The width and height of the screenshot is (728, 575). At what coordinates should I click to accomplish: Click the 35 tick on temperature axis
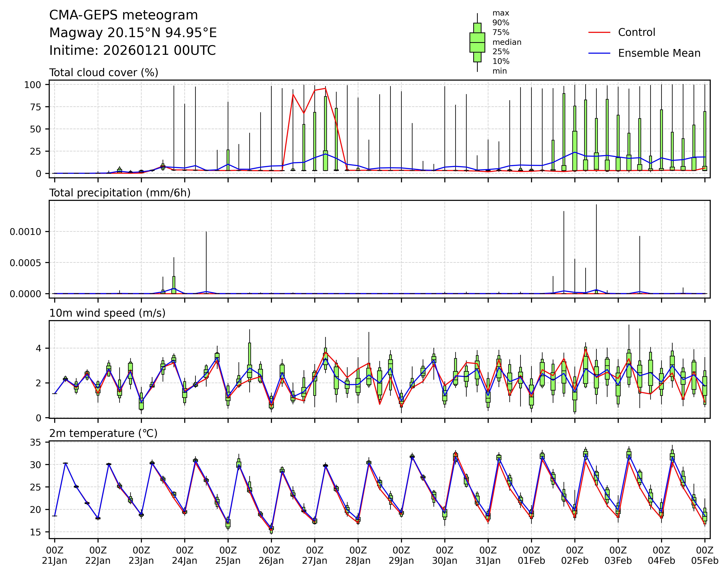coord(35,442)
